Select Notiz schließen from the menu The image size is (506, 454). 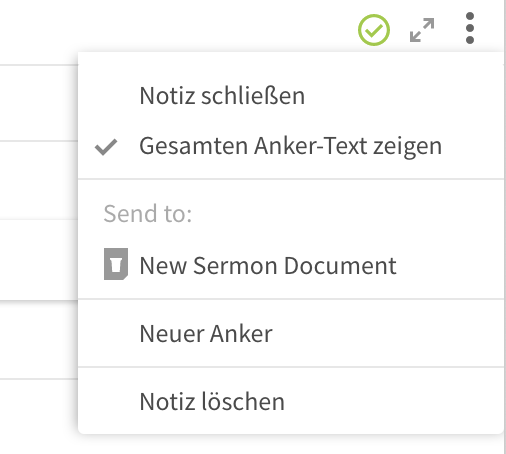291,96
